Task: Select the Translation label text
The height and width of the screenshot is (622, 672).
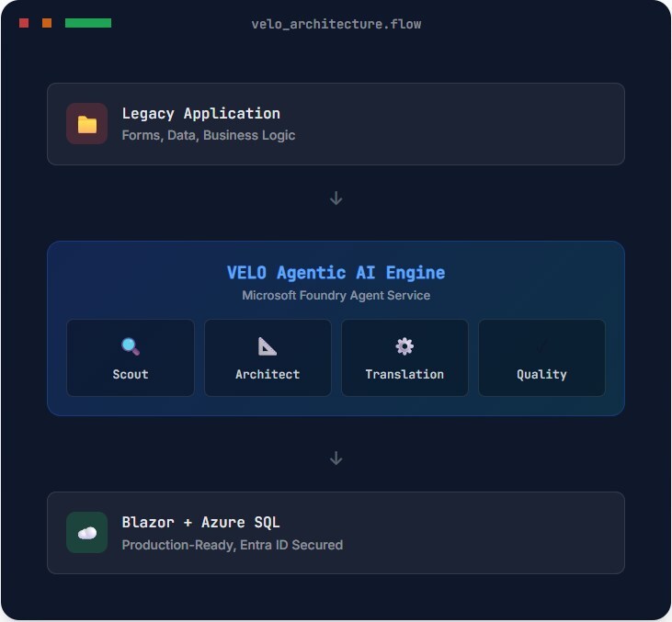Action: 404,374
